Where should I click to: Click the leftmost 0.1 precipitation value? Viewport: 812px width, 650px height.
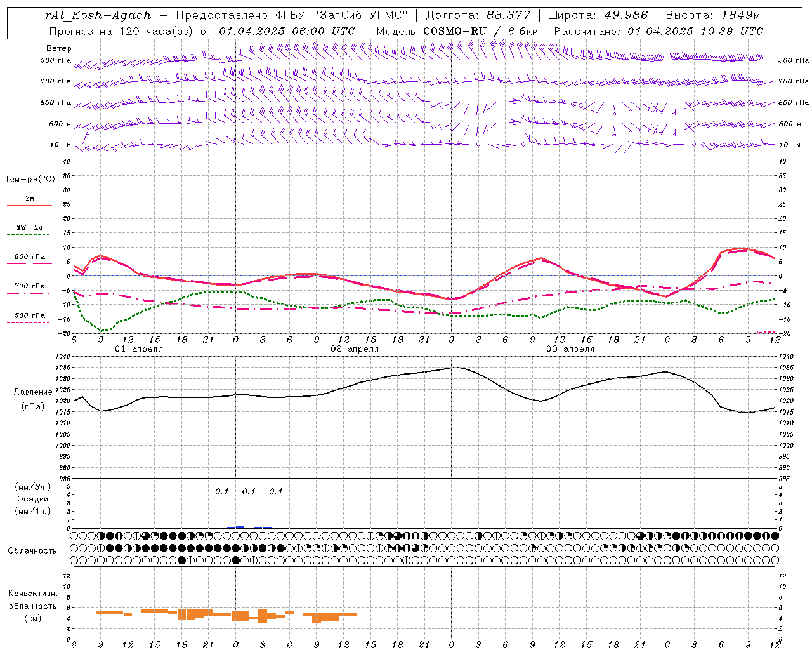point(221,491)
